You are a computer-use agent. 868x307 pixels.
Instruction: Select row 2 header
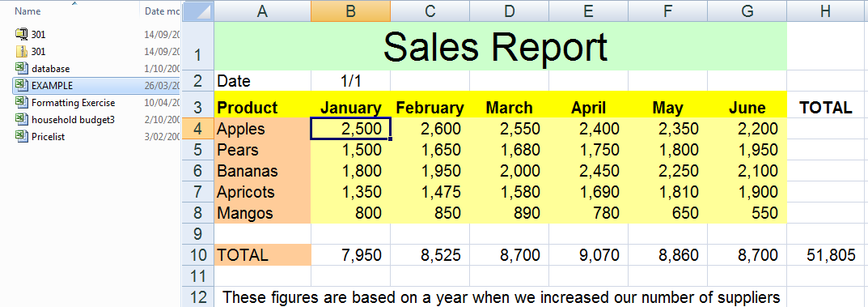[198, 81]
